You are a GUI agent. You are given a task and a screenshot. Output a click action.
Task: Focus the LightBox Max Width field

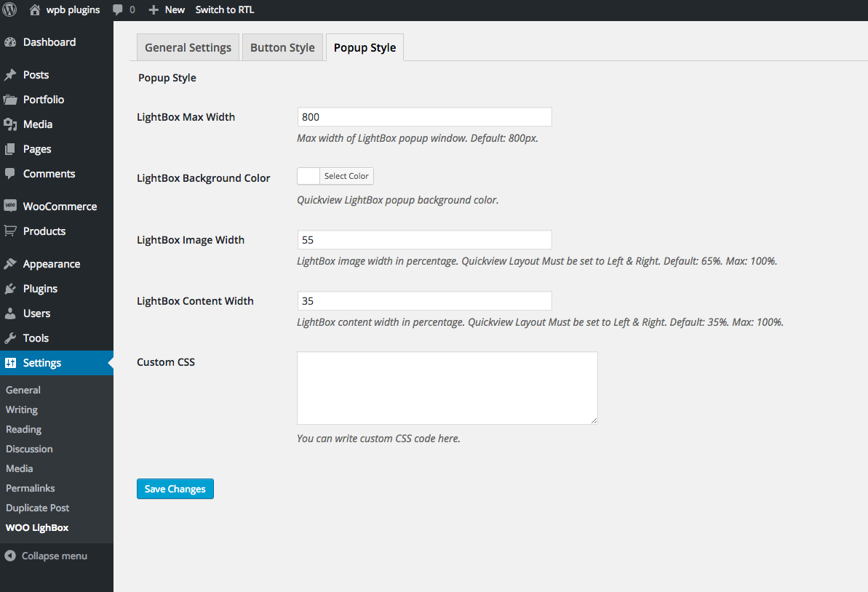[x=424, y=117]
